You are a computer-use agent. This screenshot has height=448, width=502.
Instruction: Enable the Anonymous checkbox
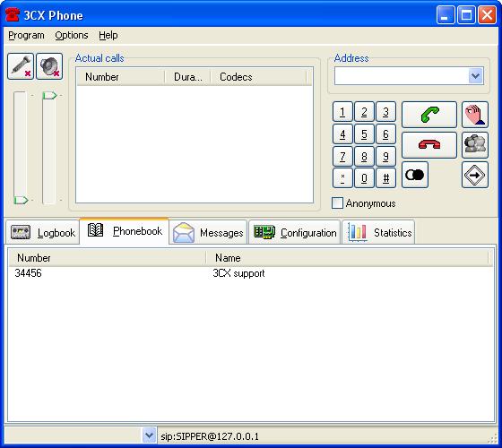coord(337,203)
